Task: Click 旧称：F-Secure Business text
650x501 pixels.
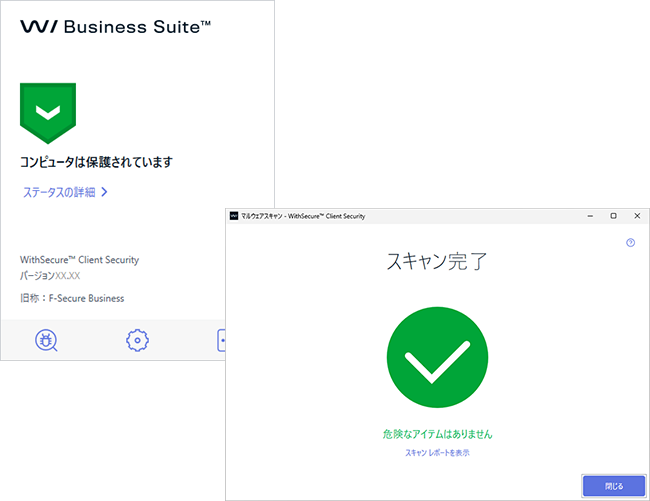Action: coord(72,298)
